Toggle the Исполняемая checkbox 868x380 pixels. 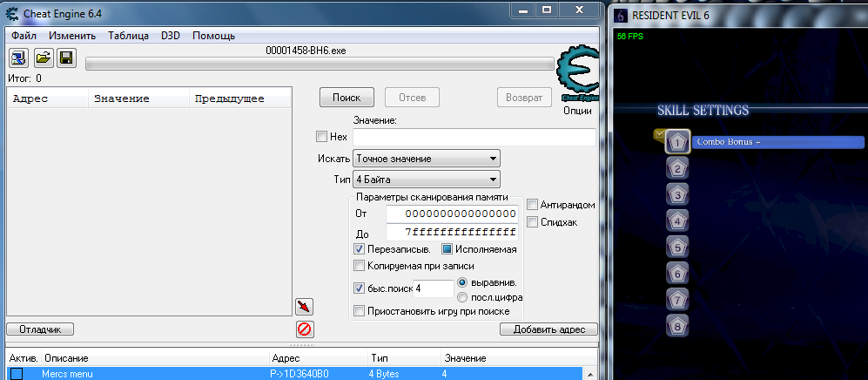447,249
